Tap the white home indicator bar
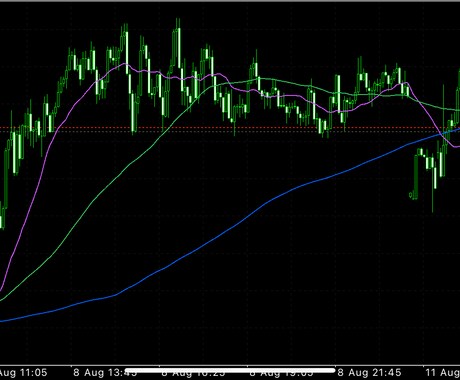The image size is (460, 380). click(230, 370)
